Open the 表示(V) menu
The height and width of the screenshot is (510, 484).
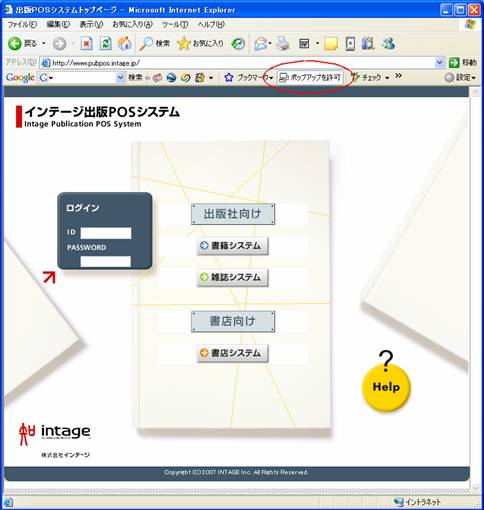click(x=91, y=24)
